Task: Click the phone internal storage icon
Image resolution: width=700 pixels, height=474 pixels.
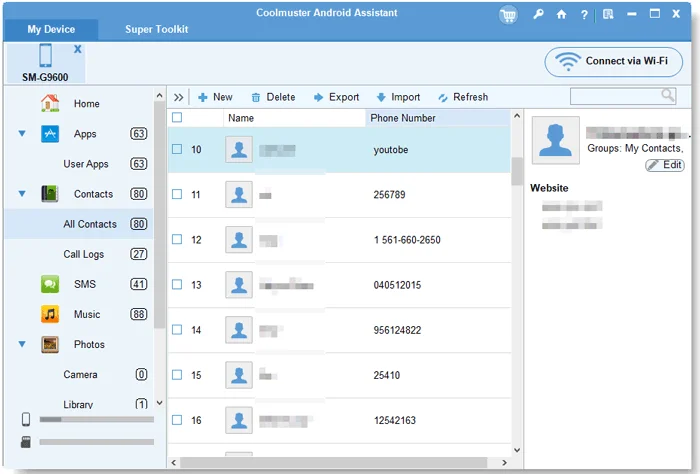Action: (x=26, y=419)
